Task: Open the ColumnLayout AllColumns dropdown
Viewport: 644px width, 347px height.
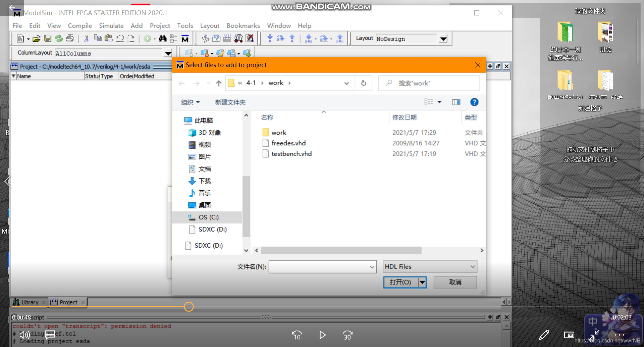Action: tap(168, 53)
